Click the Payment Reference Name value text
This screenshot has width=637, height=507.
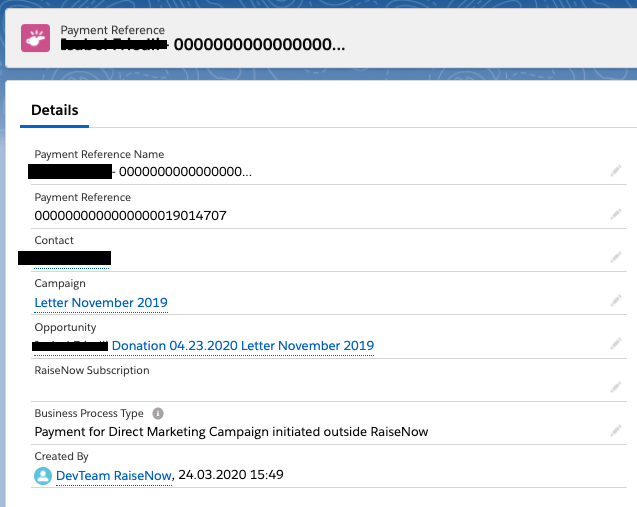(140, 172)
